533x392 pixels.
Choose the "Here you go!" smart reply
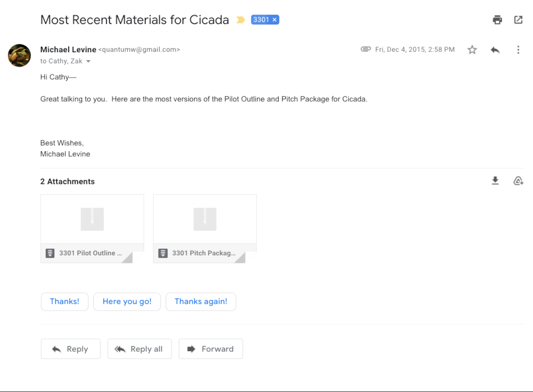tap(127, 301)
